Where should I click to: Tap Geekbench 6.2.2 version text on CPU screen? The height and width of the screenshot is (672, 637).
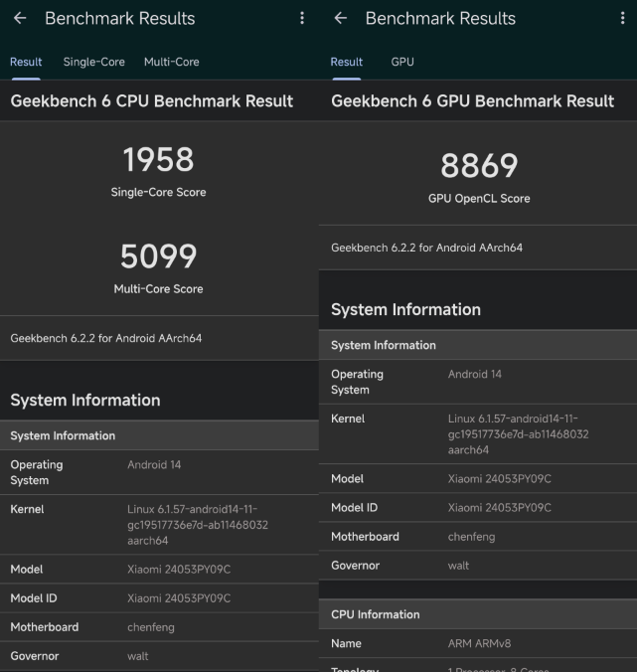click(105, 338)
